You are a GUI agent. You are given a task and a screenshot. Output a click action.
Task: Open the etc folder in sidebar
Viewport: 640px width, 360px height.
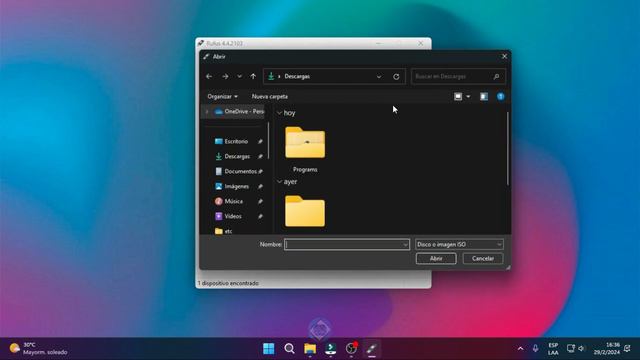[x=223, y=231]
